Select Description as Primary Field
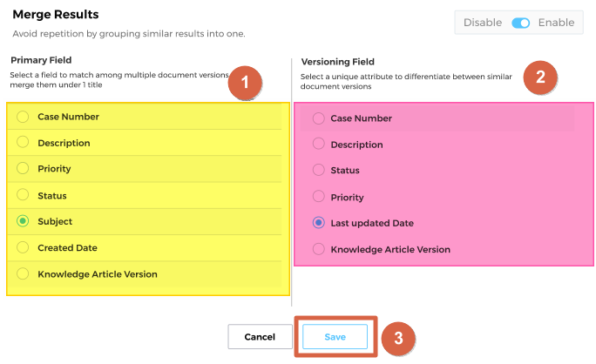Screen dimensions: 596x364 pyautogui.click(x=23, y=143)
